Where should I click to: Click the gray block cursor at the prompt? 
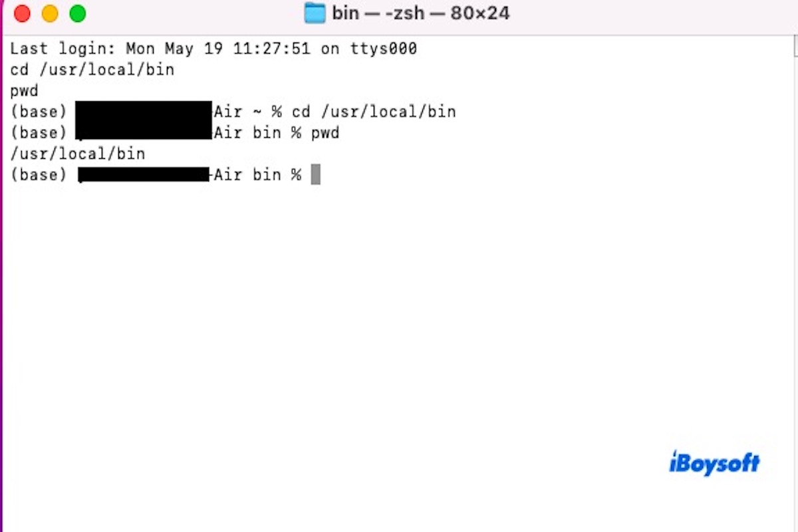click(x=316, y=174)
